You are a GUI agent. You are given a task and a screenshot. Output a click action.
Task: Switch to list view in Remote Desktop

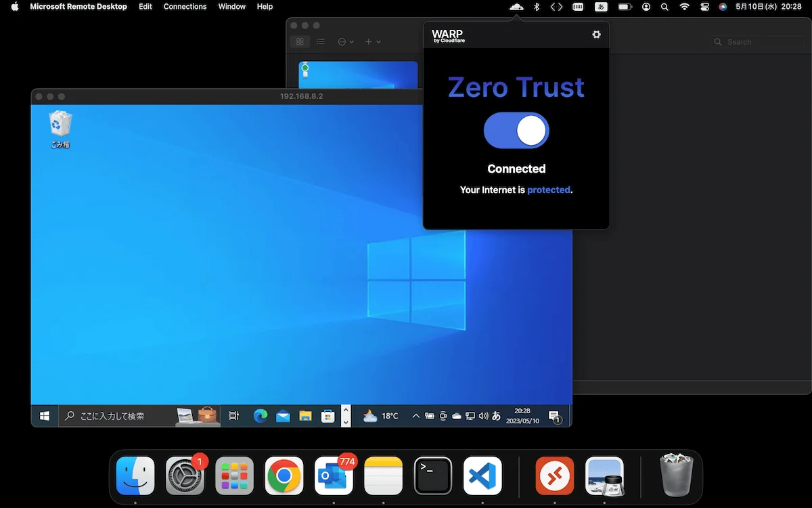coord(321,42)
